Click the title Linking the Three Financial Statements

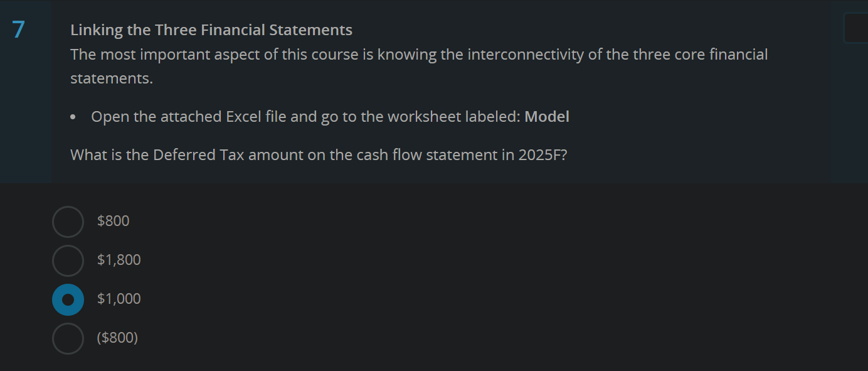(211, 30)
